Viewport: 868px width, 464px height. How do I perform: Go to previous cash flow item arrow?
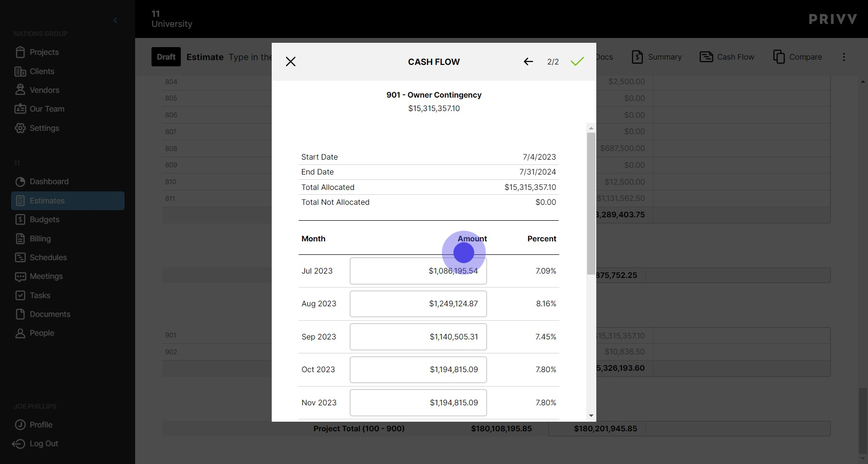click(x=528, y=62)
